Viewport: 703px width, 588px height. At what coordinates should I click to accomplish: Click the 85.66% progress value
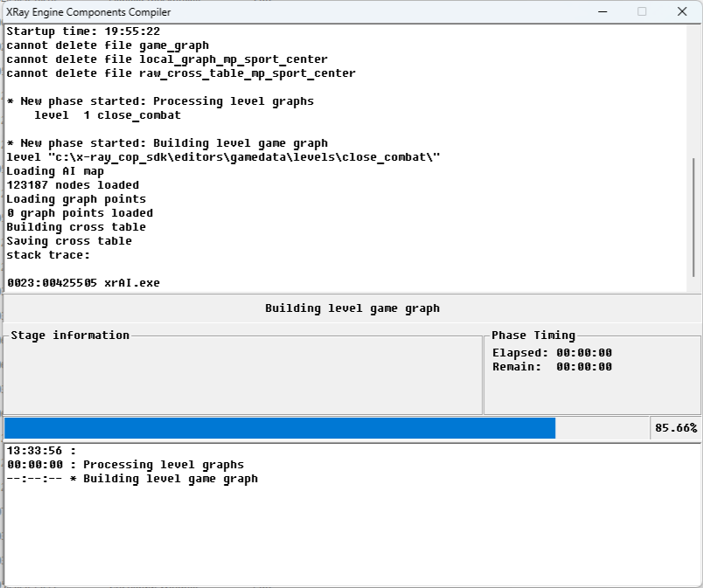pyautogui.click(x=676, y=428)
